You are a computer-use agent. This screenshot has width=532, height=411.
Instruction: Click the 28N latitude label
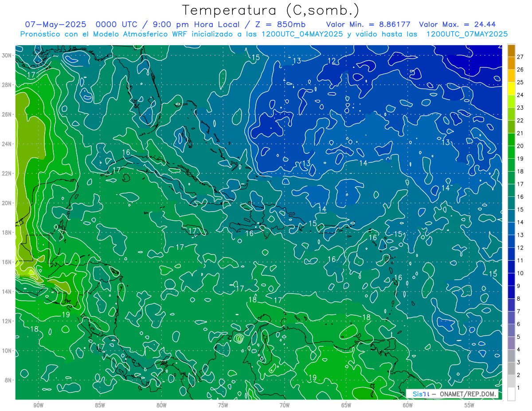tap(7, 85)
